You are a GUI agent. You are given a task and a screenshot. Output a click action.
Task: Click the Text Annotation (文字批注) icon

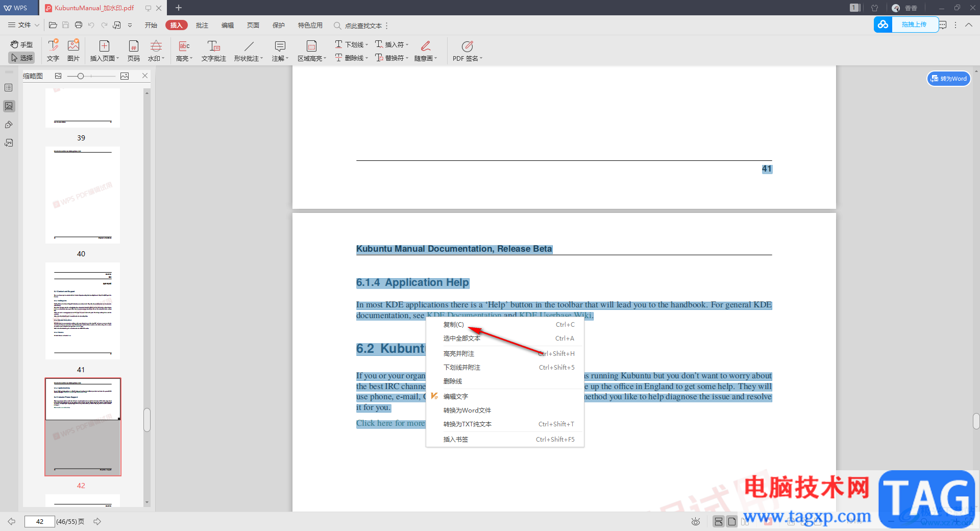tap(214, 51)
